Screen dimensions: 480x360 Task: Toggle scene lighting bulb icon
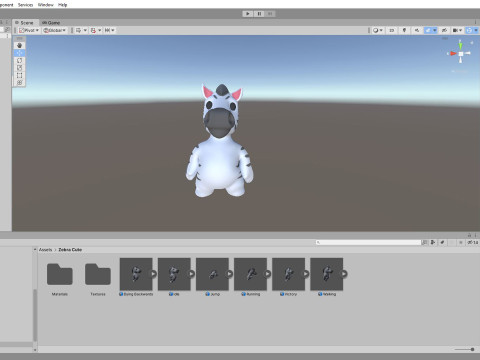tap(404, 30)
